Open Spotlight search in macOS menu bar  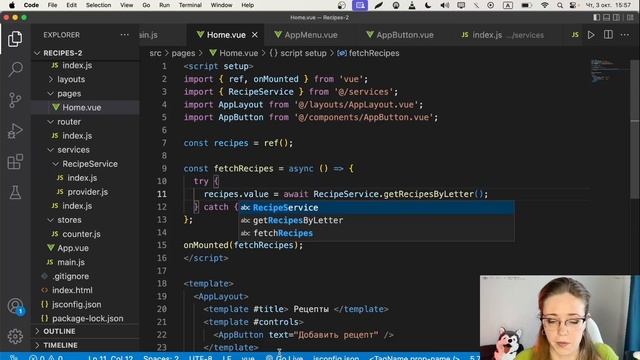560,5
